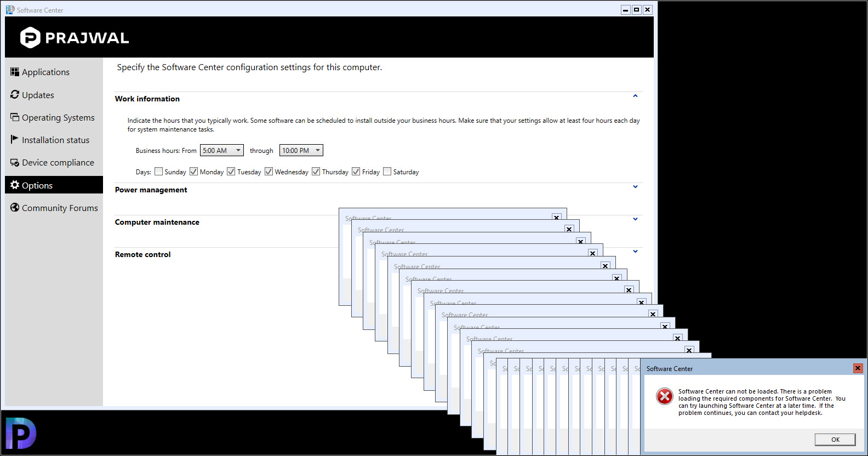
Task: Enable the Saturday checkbox
Action: (387, 172)
